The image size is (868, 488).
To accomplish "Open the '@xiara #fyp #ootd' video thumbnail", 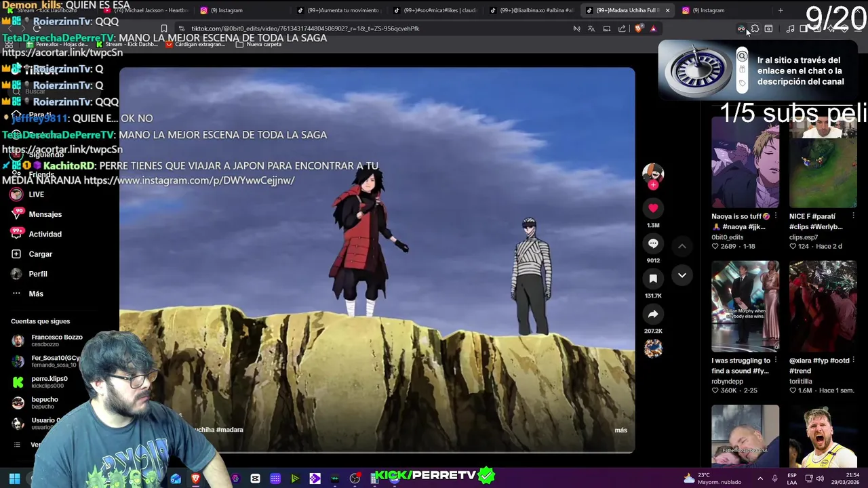I will click(823, 306).
